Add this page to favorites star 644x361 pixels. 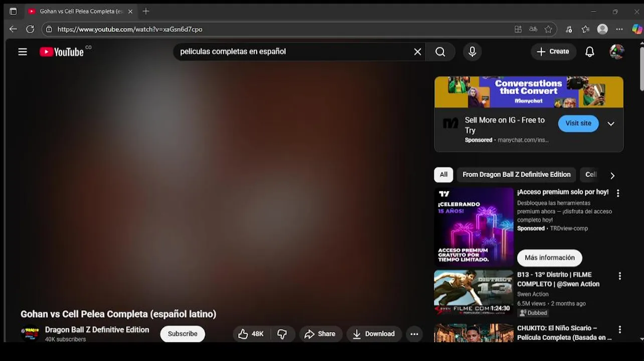click(548, 29)
